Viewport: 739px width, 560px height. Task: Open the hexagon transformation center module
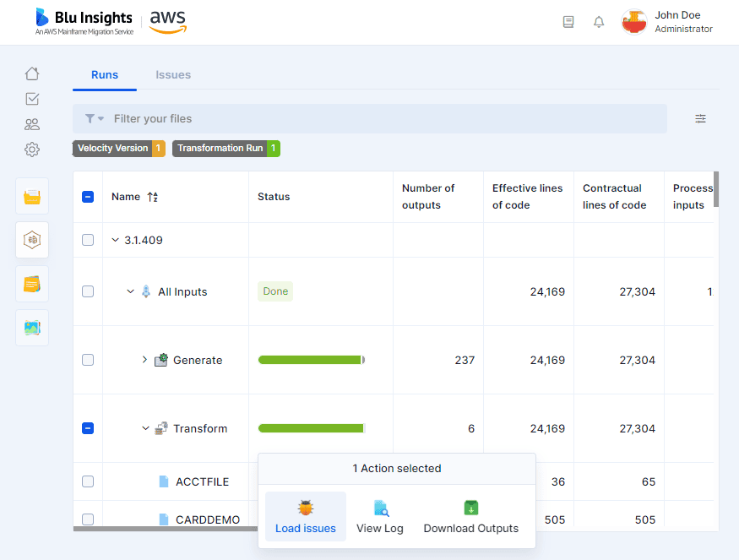tap(32, 240)
